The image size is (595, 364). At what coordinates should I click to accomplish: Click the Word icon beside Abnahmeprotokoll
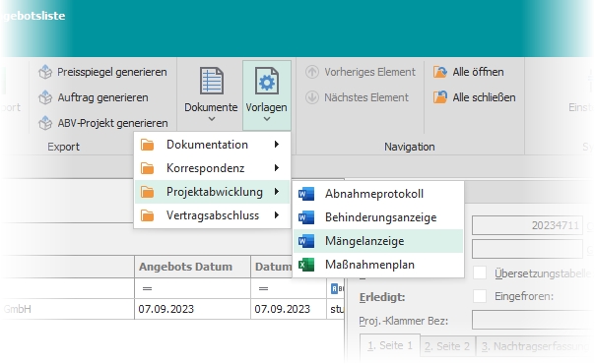pyautogui.click(x=306, y=194)
